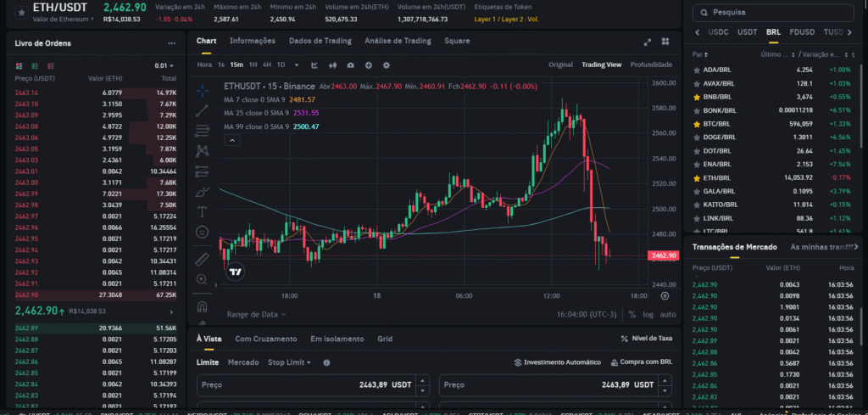This screenshot has height=415, width=868.
Task: Switch chart mode to Original
Action: coord(561,64)
